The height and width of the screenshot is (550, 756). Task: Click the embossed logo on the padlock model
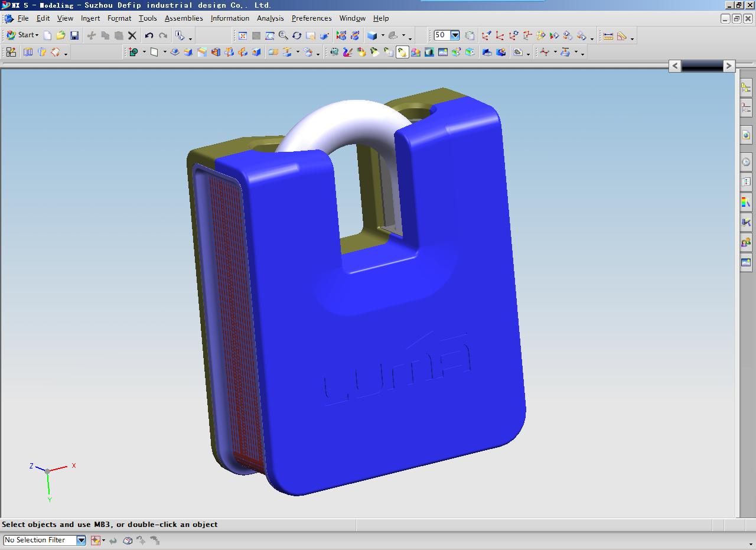point(397,369)
